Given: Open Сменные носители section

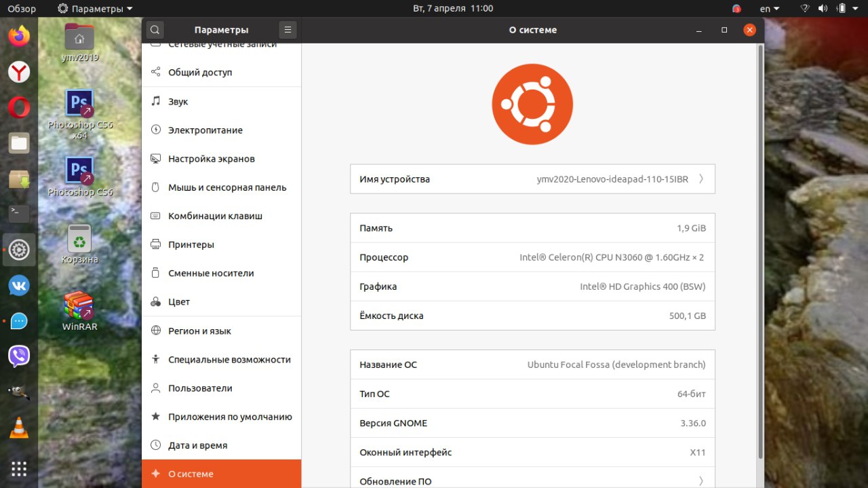Looking at the screenshot, I should click(222, 273).
